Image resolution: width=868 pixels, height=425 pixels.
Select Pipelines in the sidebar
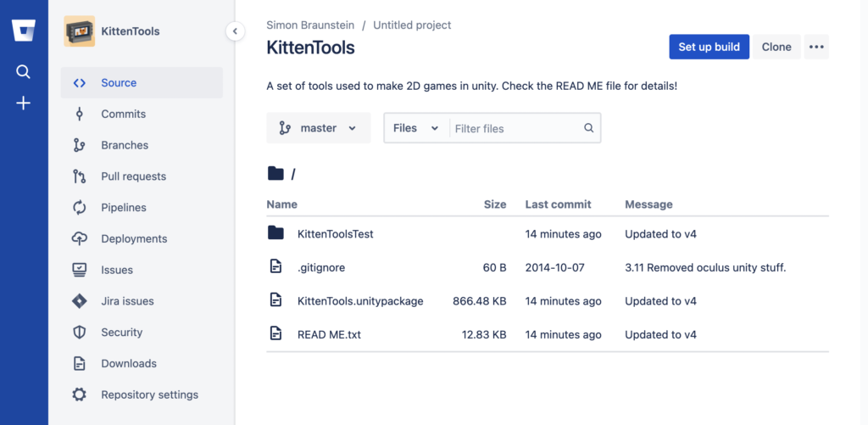[x=142, y=208]
